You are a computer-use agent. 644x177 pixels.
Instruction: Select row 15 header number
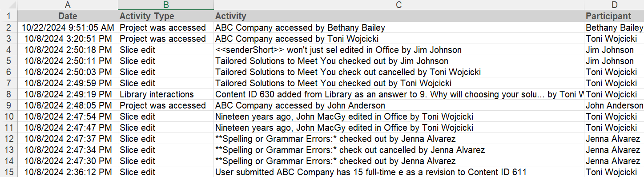(9, 172)
